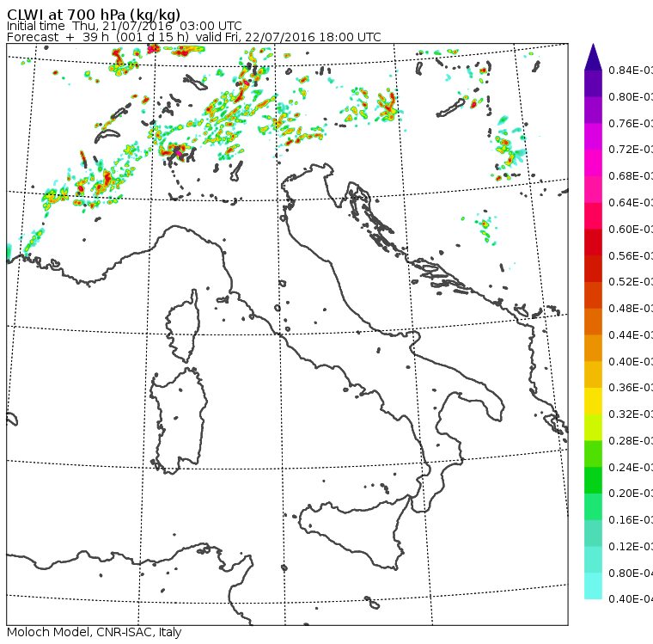653x644 pixels.
Task: Select the red-orange band between 0.48E-03 and 0.52E-03
Action: click(x=593, y=295)
